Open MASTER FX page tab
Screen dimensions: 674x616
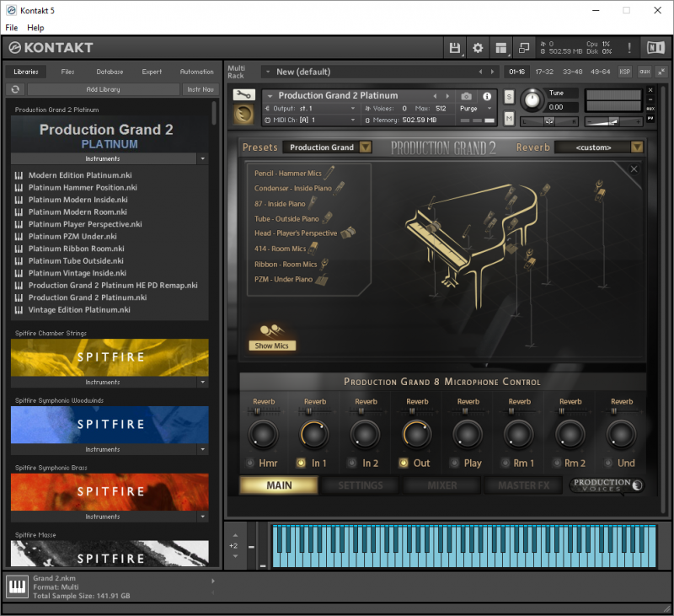[523, 485]
